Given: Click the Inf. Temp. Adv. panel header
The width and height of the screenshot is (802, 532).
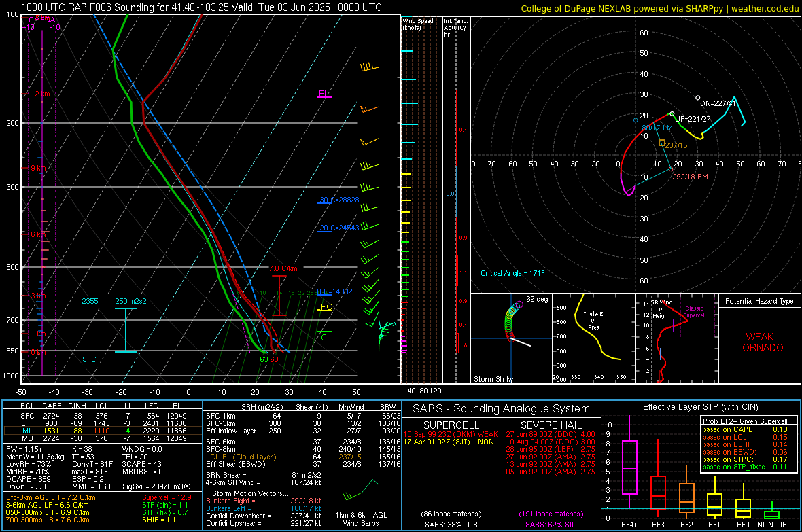Looking at the screenshot, I should tap(455, 28).
